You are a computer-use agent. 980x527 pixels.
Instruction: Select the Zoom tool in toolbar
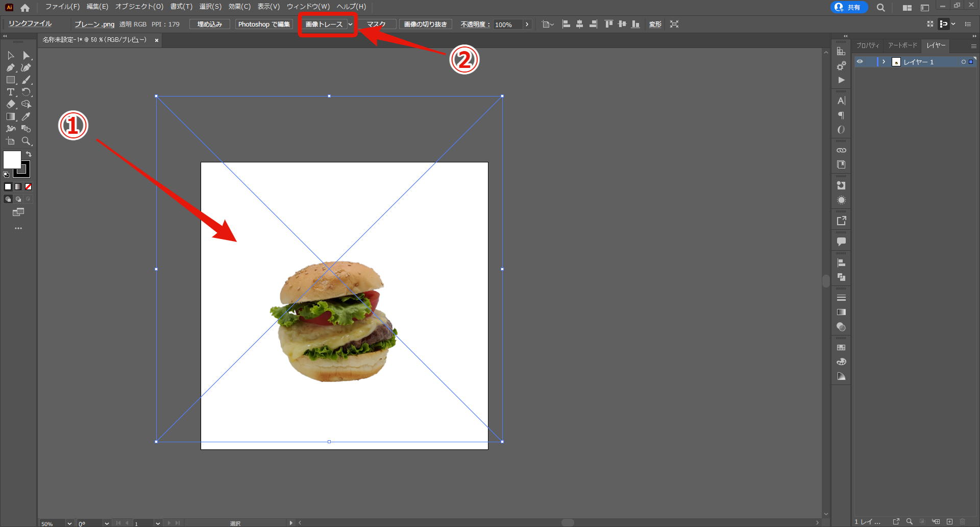(x=26, y=141)
